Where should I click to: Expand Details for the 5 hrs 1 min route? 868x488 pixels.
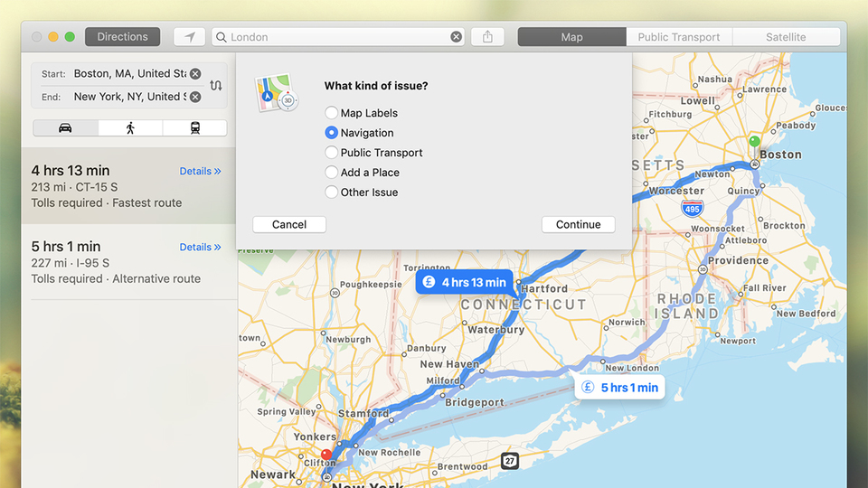pyautogui.click(x=200, y=247)
